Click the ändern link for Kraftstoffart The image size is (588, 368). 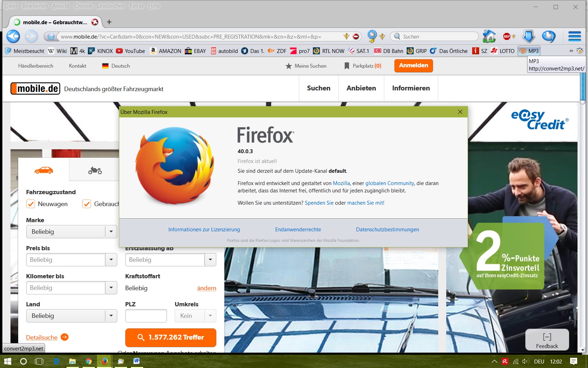click(206, 288)
